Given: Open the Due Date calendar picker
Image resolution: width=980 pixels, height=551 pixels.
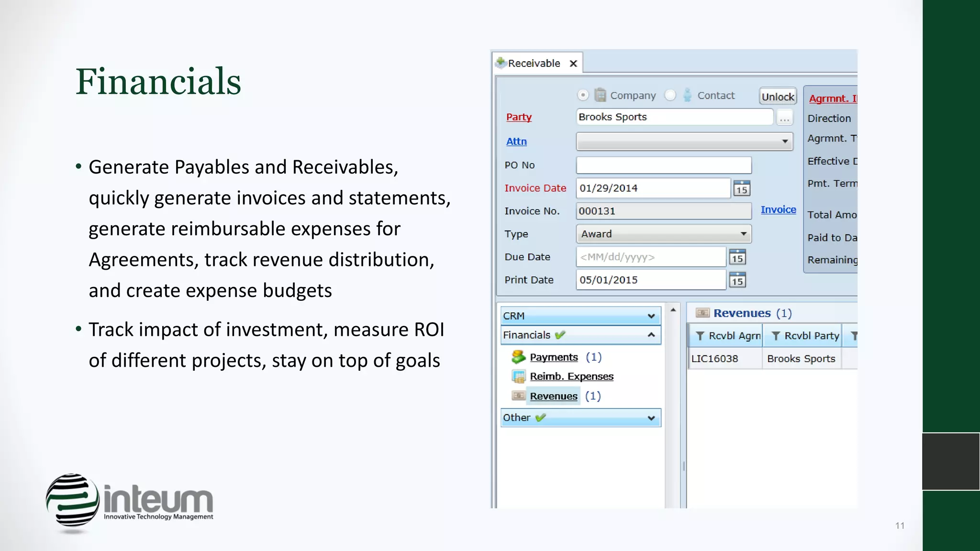Looking at the screenshot, I should point(737,257).
